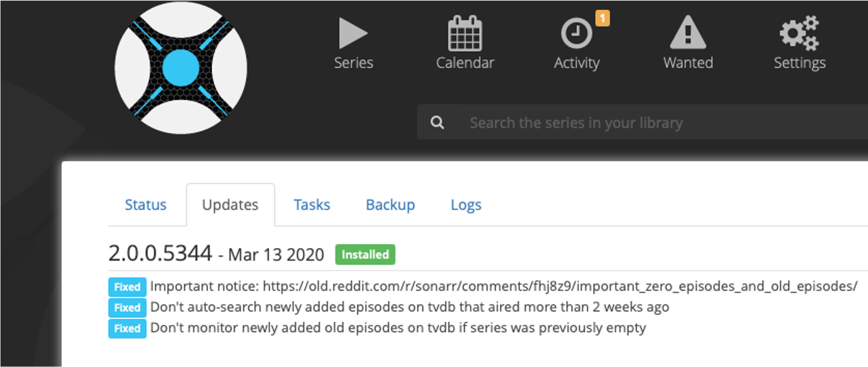Click Fixed badge beside auto-search entry
Image resolution: width=868 pixels, height=367 pixels.
point(127,308)
